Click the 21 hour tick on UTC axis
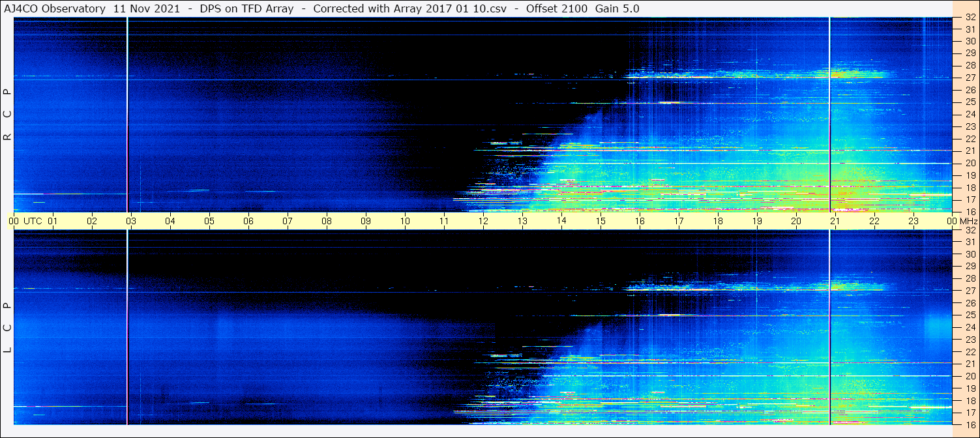The width and height of the screenshot is (980, 438). click(835, 221)
